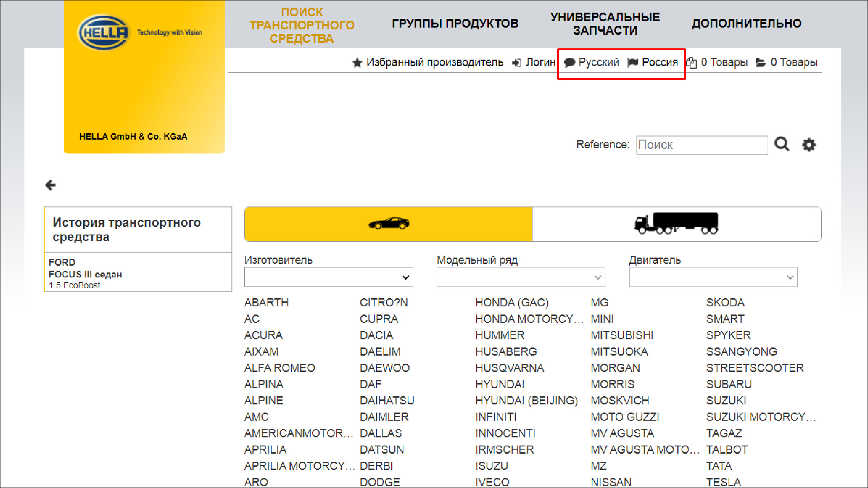Open Группы продуктов menu
The width and height of the screenshot is (868, 488).
click(455, 23)
